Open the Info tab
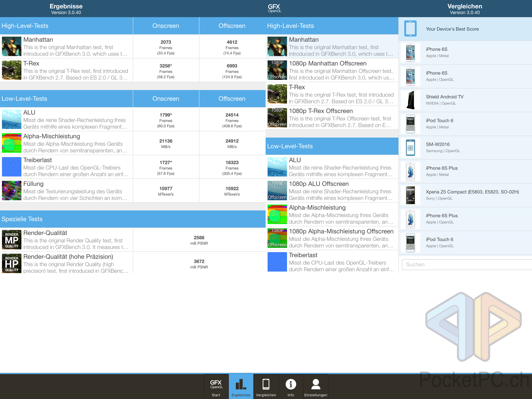The width and height of the screenshot is (532, 399). pos(291,387)
